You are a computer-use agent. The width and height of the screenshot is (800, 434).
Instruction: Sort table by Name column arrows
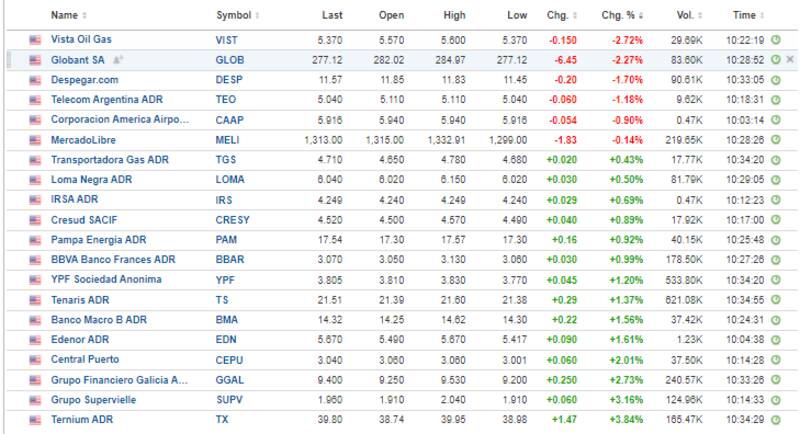click(x=84, y=16)
